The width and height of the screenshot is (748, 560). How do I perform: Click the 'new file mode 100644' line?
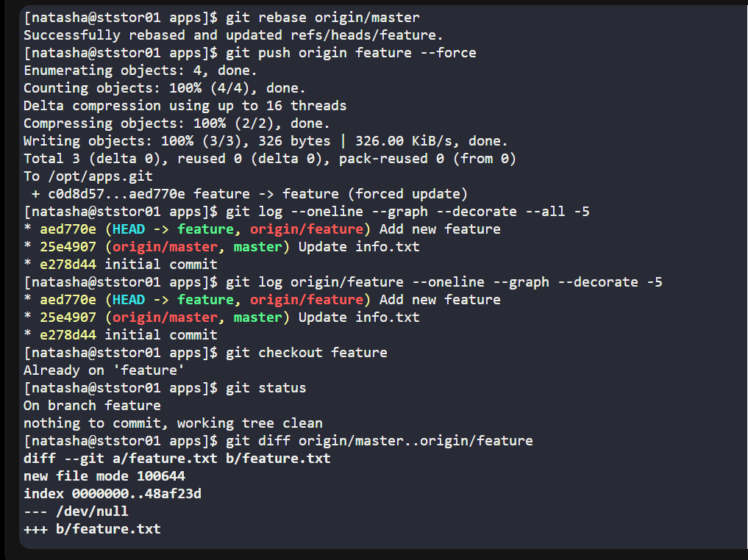(x=104, y=475)
